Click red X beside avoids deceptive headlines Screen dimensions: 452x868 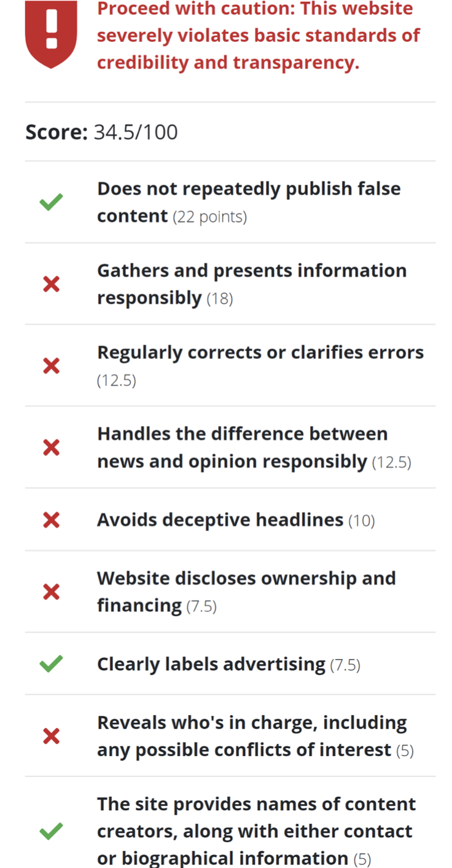point(51,520)
